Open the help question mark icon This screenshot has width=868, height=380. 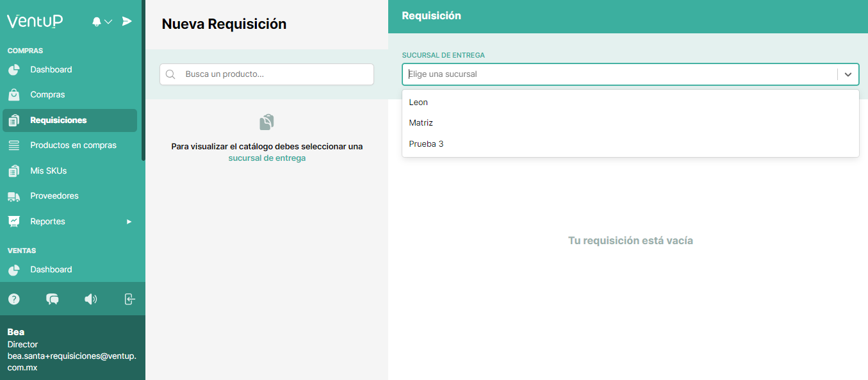point(13,299)
